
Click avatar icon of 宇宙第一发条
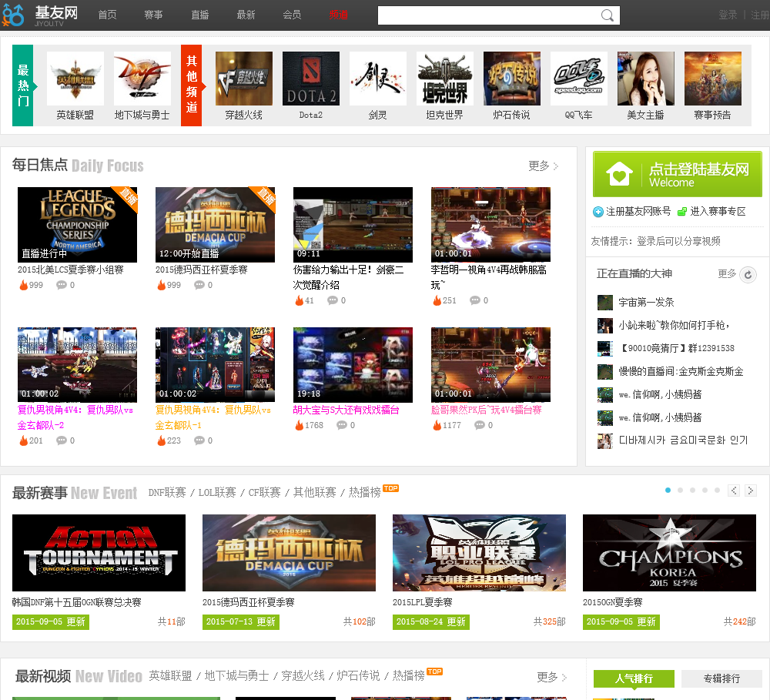[x=605, y=302]
